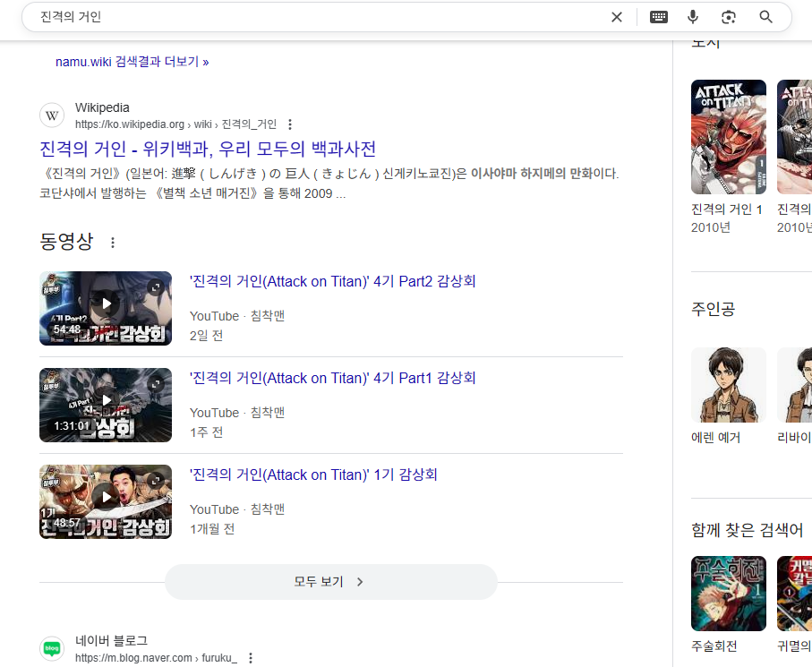Select 에렌 예거 character image
812x667 pixels.
728,385
